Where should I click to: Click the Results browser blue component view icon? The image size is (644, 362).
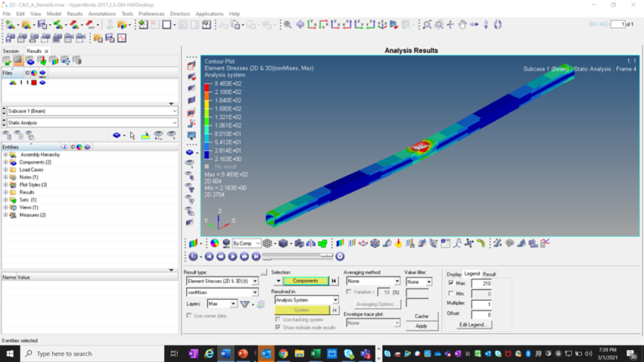[30, 60]
